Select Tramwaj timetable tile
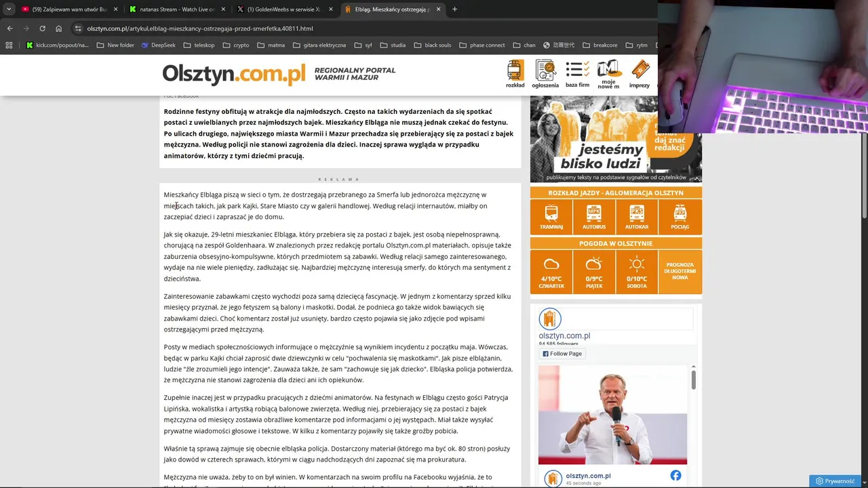 [551, 217]
